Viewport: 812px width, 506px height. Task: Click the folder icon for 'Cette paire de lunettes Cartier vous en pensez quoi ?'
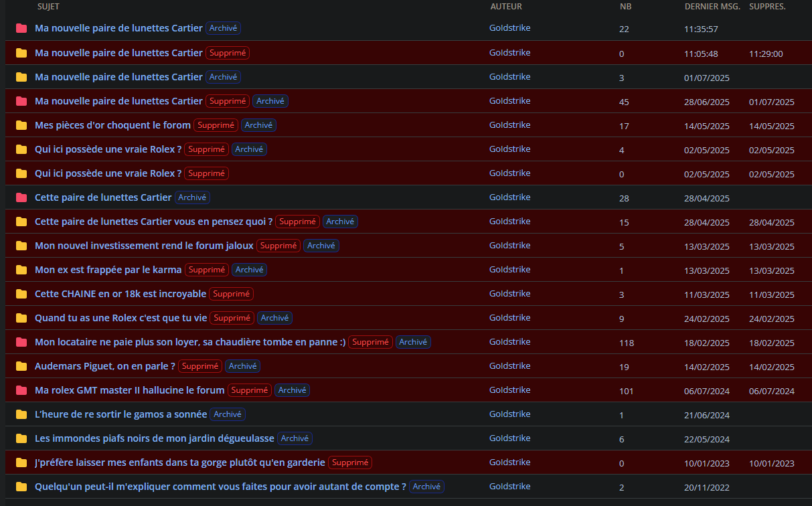21,222
